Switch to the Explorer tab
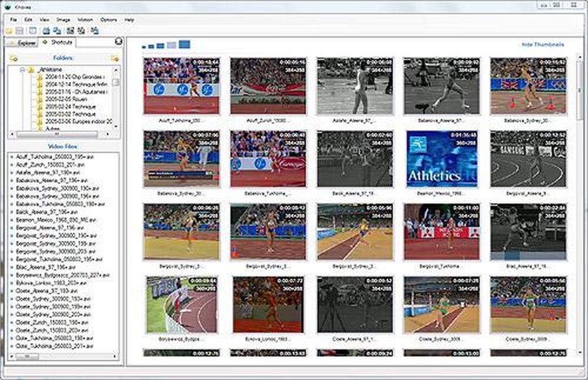This screenshot has height=380, width=588. tap(22, 43)
